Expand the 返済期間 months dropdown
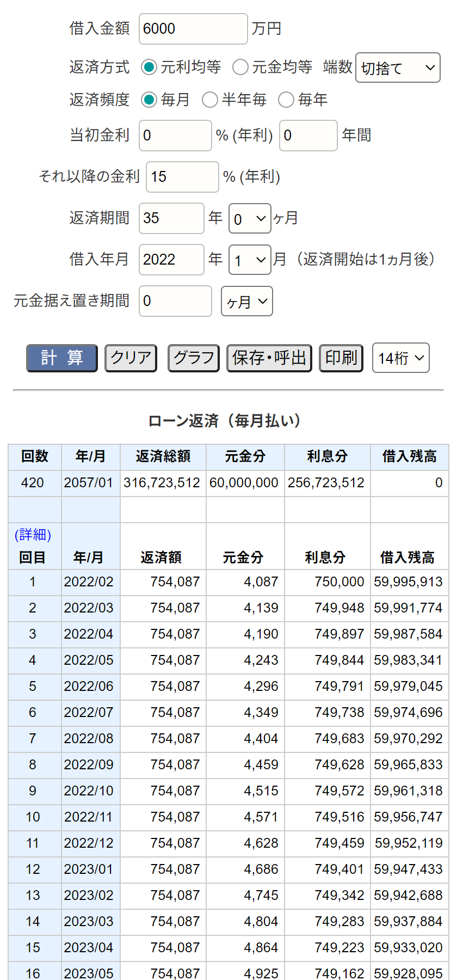 click(x=250, y=219)
